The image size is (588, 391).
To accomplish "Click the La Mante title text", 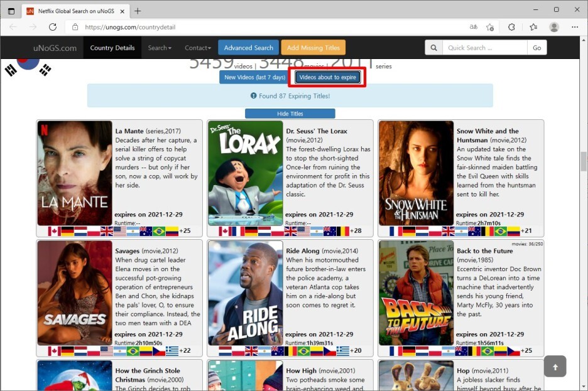I will click(x=129, y=131).
